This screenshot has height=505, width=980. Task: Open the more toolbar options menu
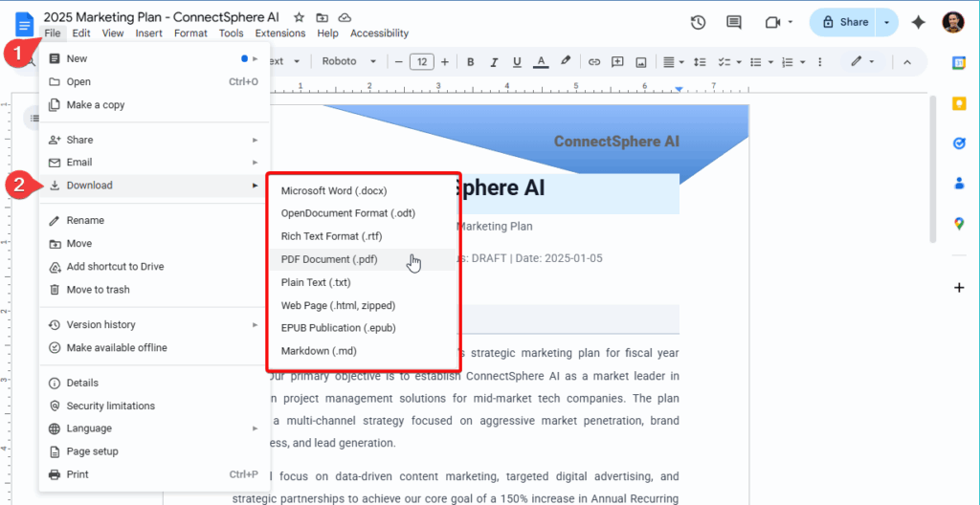820,62
